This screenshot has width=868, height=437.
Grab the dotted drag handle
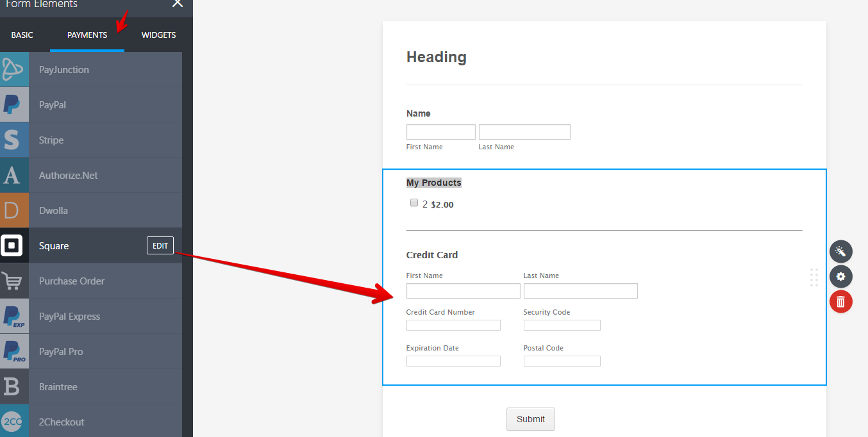[814, 277]
